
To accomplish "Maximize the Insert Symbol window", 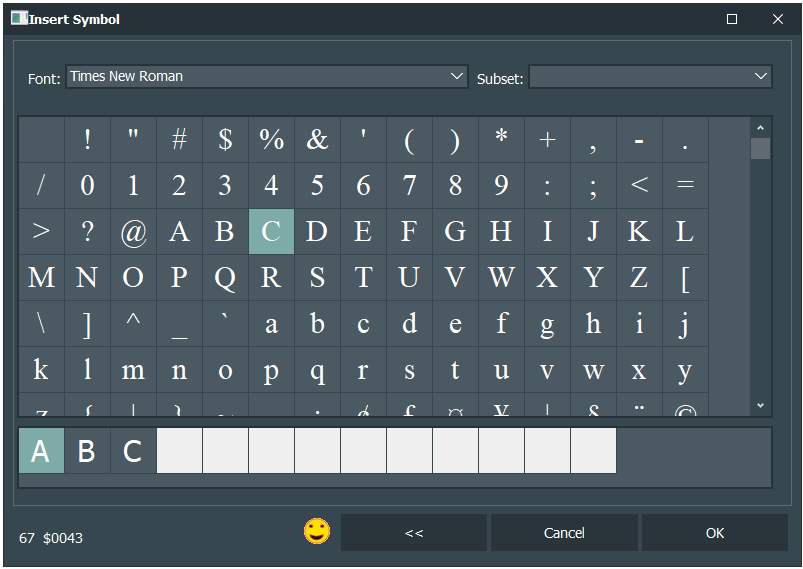I will click(732, 19).
